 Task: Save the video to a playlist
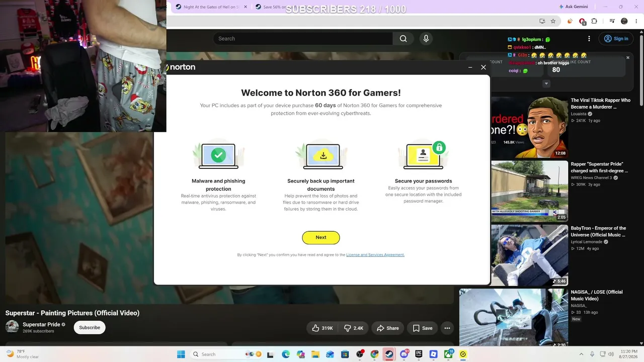pos(422,328)
